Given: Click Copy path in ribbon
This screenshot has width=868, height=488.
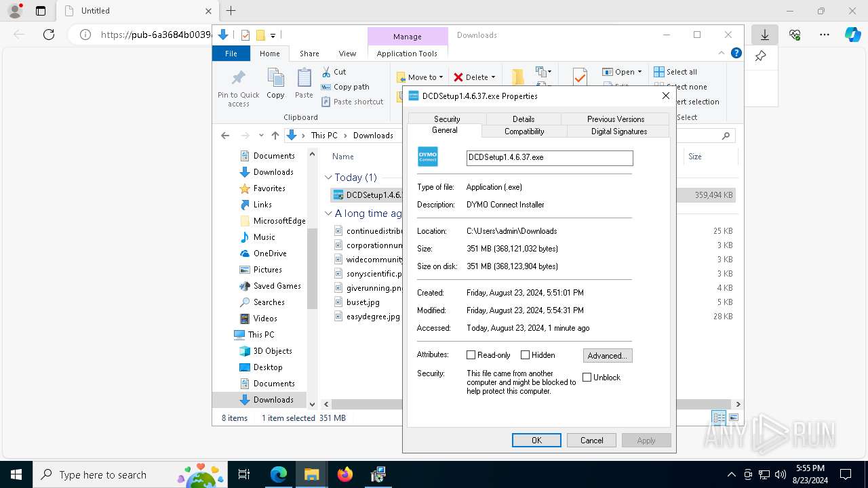Looking at the screenshot, I should (x=345, y=87).
